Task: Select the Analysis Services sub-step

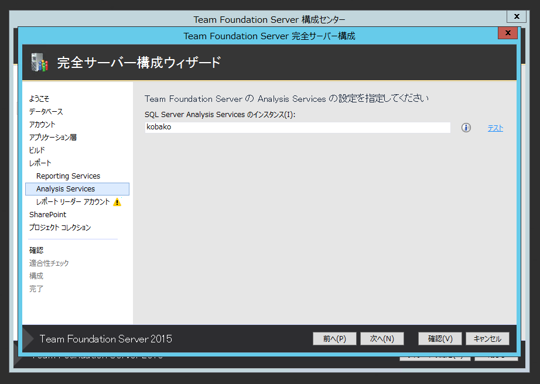Action: (77, 189)
